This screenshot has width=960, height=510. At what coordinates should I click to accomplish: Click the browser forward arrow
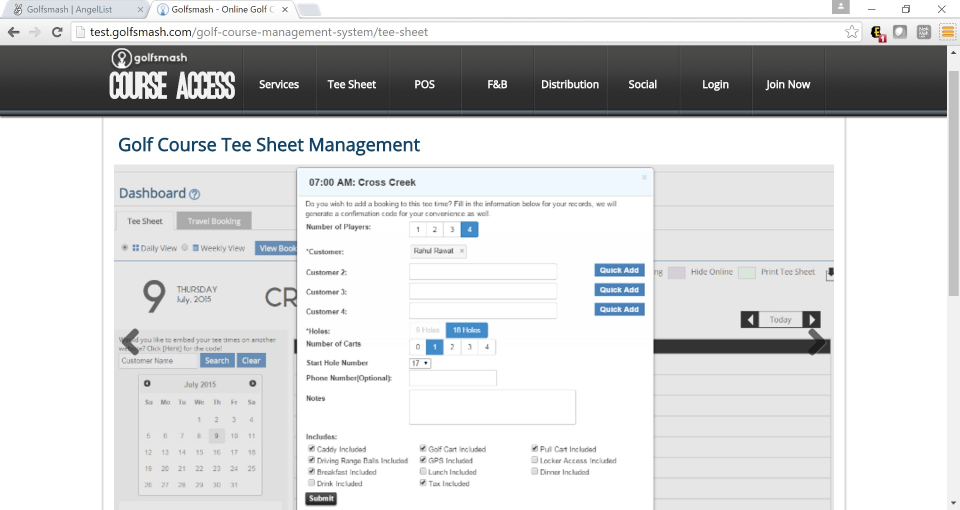(x=35, y=32)
